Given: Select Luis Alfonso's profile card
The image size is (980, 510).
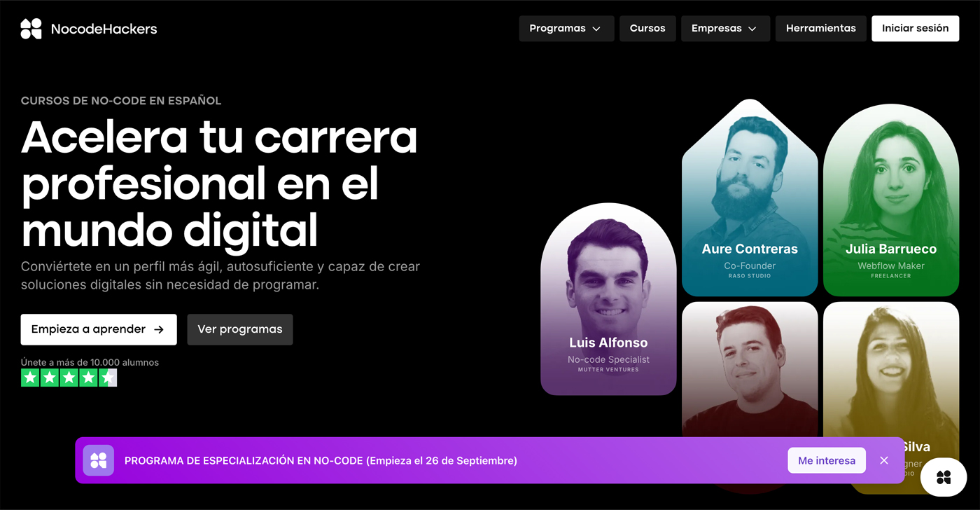Looking at the screenshot, I should pos(608,299).
